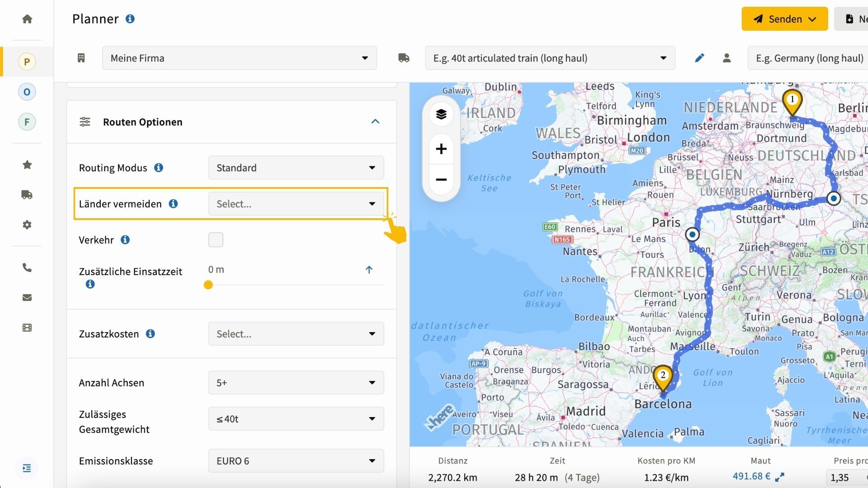Viewport: 868px width, 488px height.
Task: Click the yellow Senden button
Action: (x=784, y=19)
